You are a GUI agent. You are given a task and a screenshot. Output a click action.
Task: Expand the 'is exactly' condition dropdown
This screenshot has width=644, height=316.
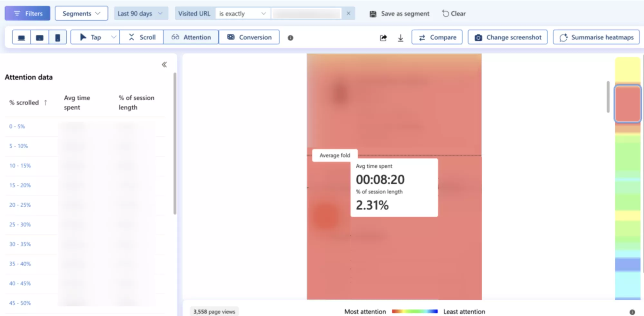pyautogui.click(x=243, y=14)
